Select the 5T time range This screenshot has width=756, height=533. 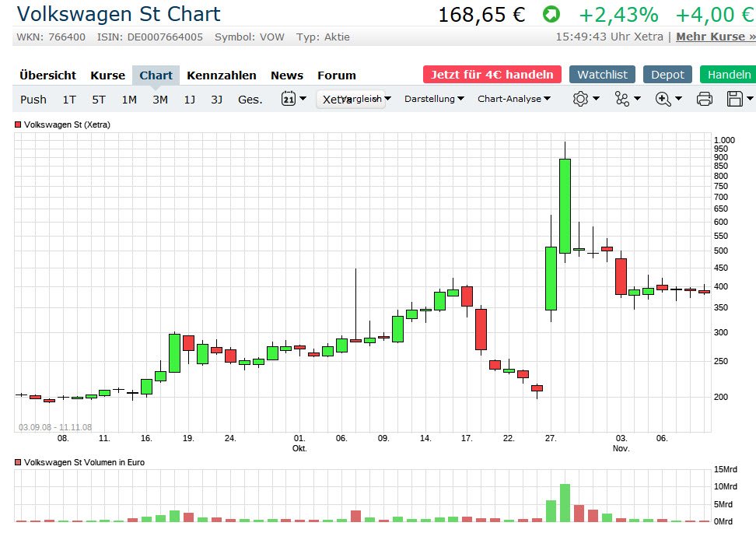[99, 100]
